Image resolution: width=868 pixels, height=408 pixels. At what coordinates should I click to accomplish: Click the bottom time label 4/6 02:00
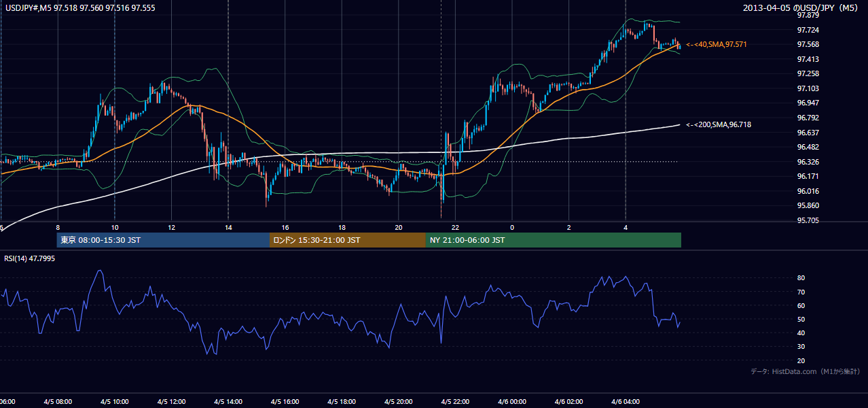(x=569, y=402)
